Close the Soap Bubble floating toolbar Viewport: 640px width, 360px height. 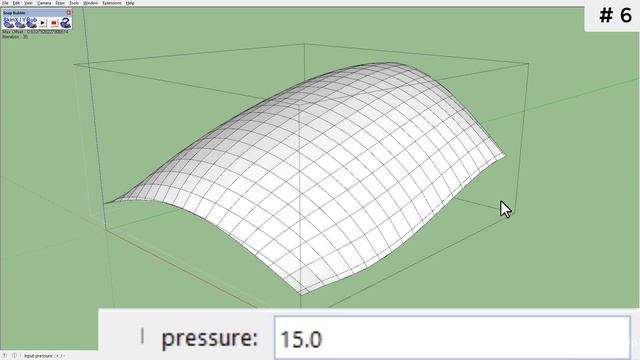69,13
